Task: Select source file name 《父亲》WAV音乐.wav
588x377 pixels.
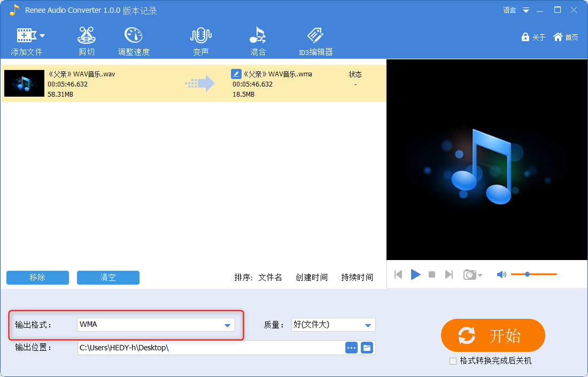Action: pyautogui.click(x=81, y=74)
